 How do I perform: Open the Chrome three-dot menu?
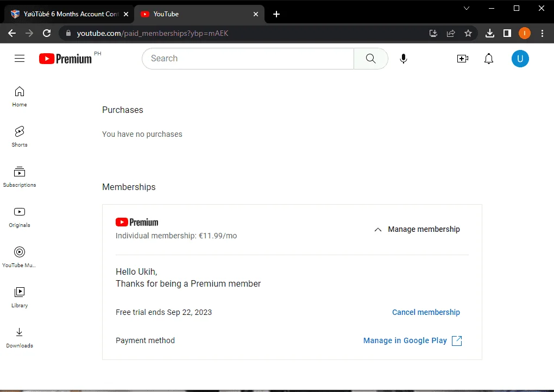pyautogui.click(x=543, y=33)
